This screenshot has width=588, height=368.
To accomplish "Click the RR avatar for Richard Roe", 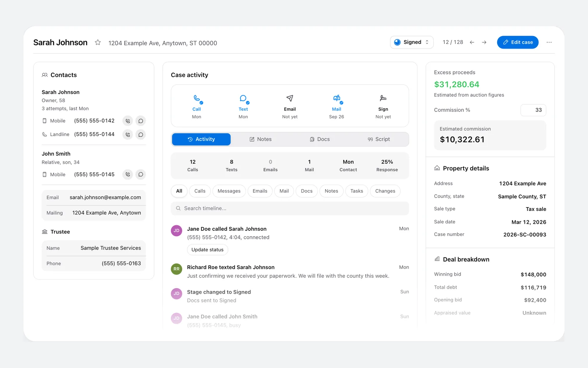I will (x=176, y=269).
